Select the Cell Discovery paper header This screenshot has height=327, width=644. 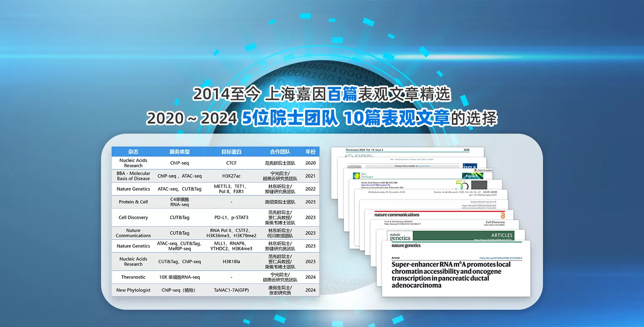tap(495, 222)
